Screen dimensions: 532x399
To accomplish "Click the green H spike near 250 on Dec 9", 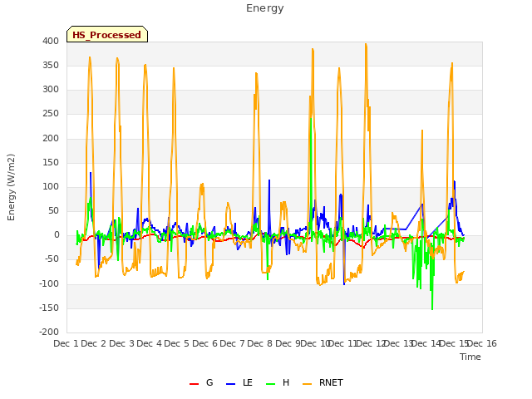I will [x=311, y=118].
